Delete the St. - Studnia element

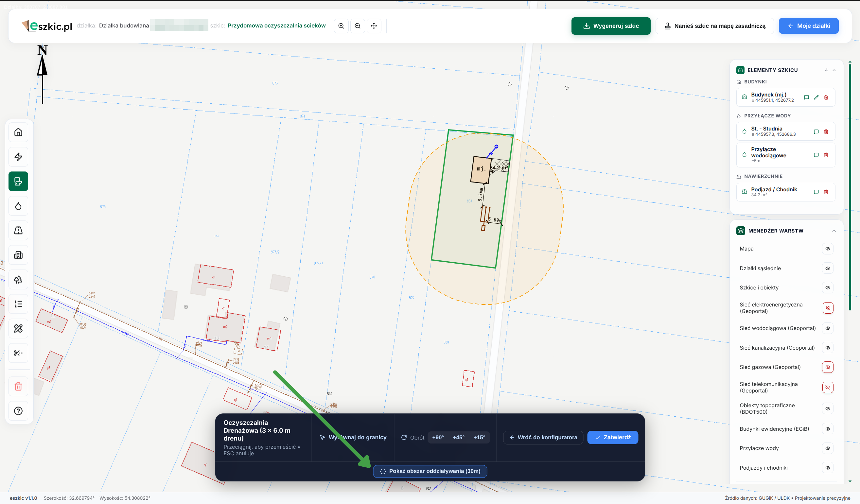pyautogui.click(x=826, y=132)
